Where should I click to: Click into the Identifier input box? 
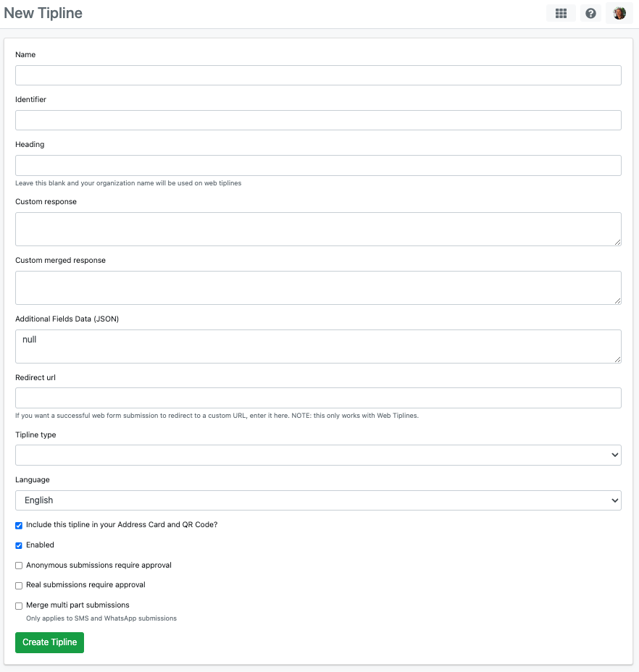point(318,120)
